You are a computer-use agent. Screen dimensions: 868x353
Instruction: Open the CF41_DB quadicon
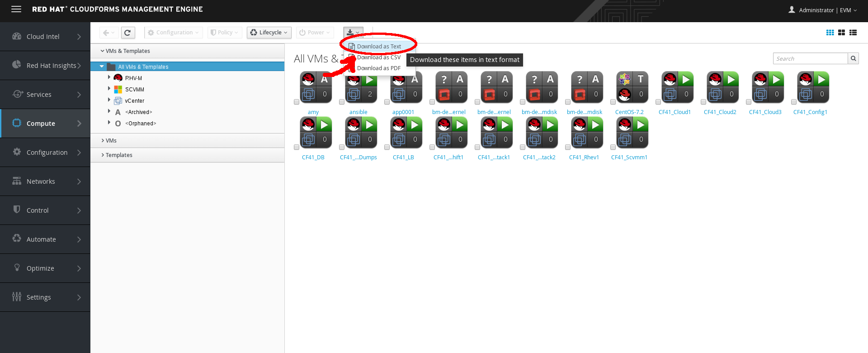tap(316, 133)
